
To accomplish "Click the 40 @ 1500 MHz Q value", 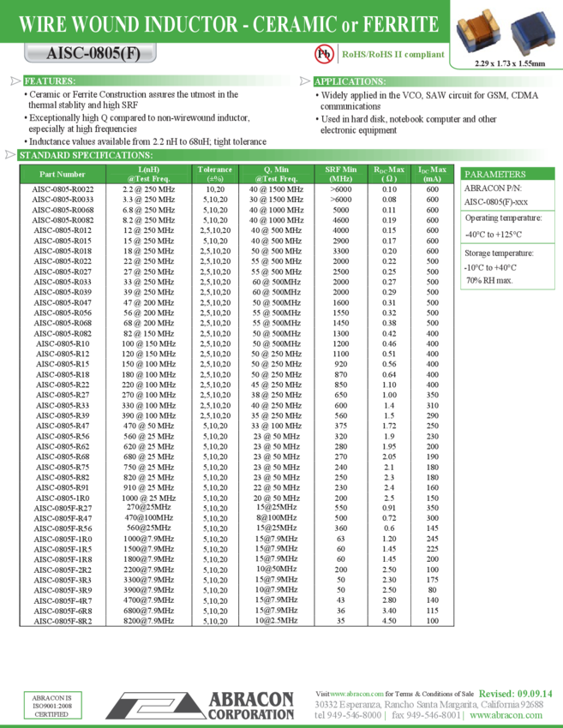I will [276, 189].
